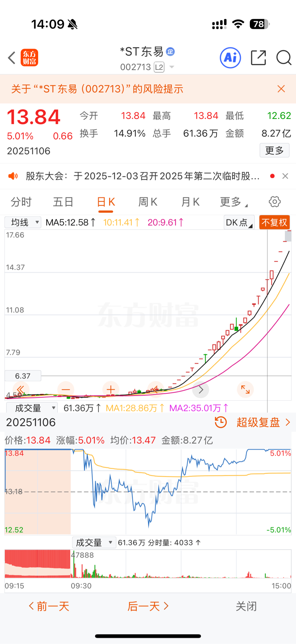
Task: Tap the enterprise badge next to *ST东易
Action: coord(170,51)
